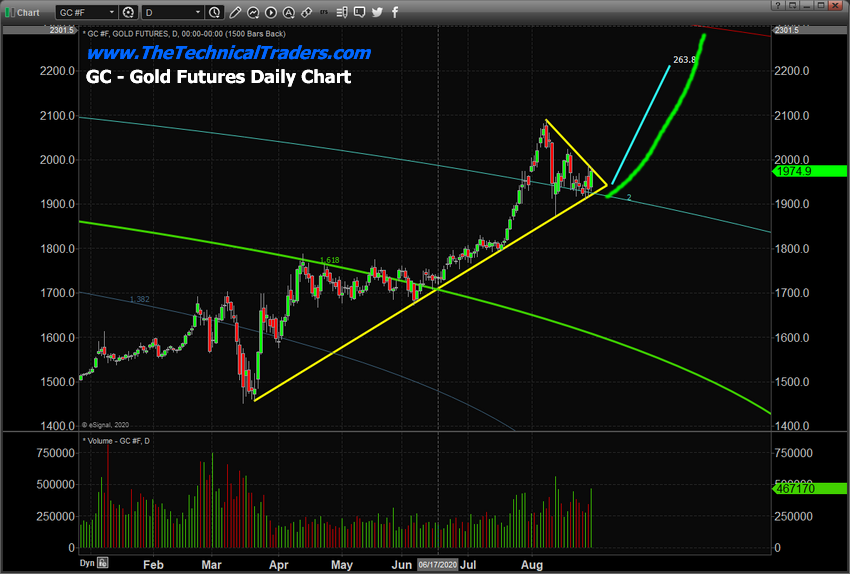Image resolution: width=850 pixels, height=574 pixels.
Task: Click the 06/17/2020 date marker
Action: click(x=437, y=564)
